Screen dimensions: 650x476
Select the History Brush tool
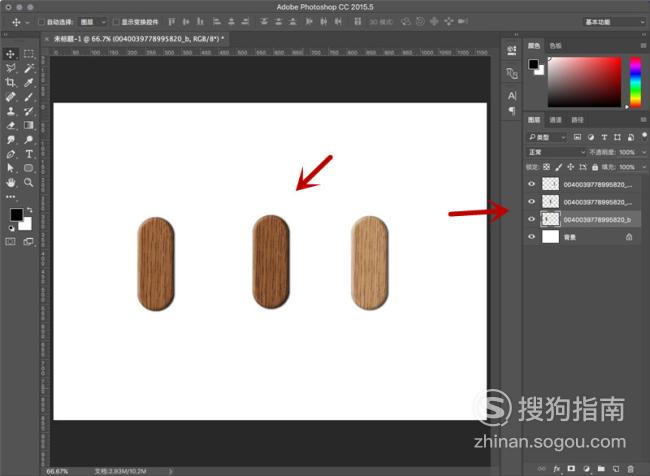29,111
